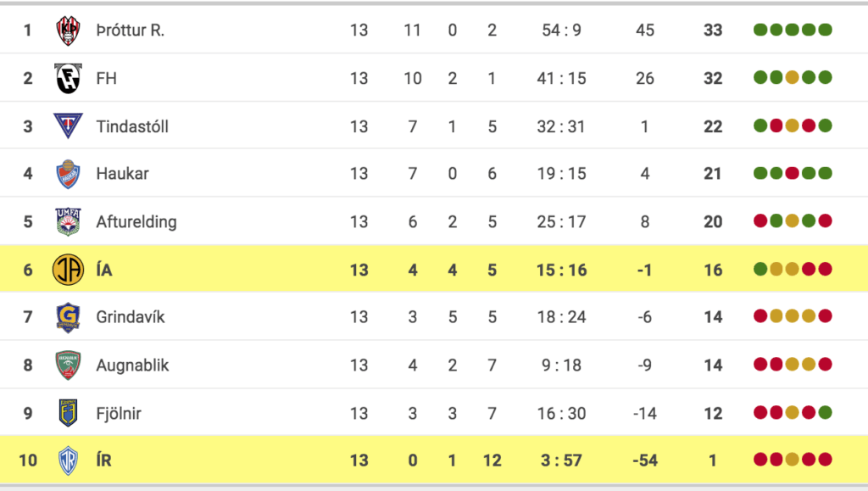868x491 pixels.
Task: Click Fjölnir's green latest form dot
Action: click(x=825, y=412)
